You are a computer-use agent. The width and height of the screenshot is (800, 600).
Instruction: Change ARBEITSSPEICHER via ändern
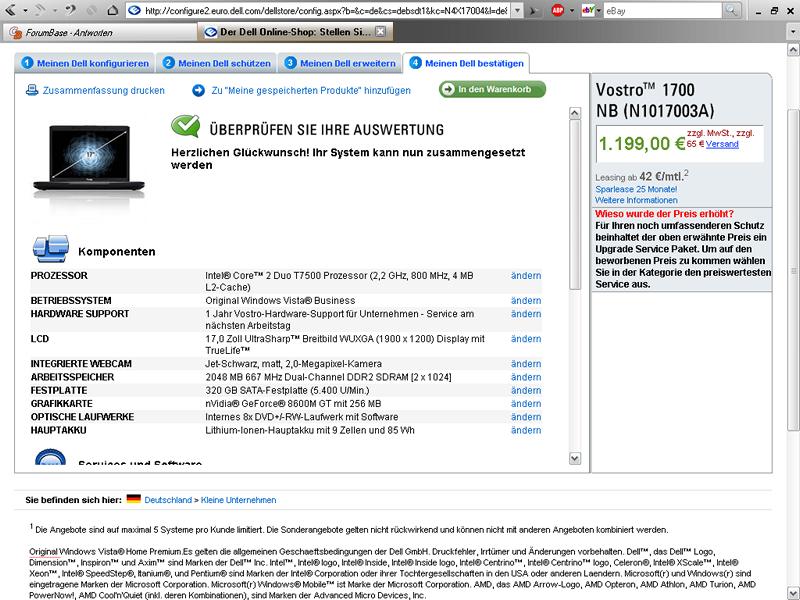point(526,377)
